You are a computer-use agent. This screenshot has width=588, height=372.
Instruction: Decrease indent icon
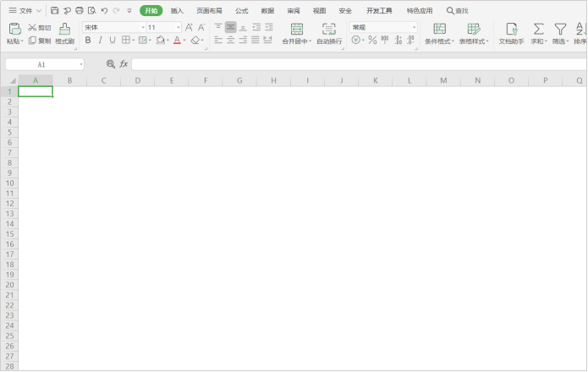click(x=256, y=27)
